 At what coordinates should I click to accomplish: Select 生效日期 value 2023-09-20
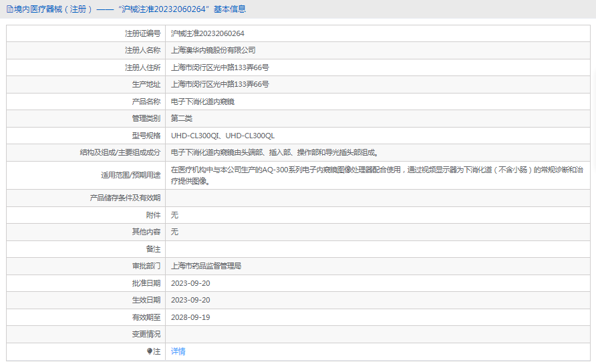point(190,300)
